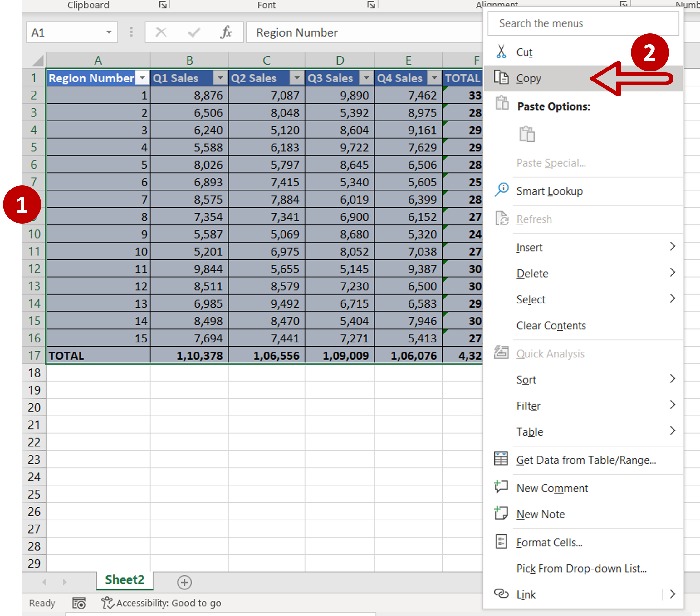Image resolution: width=700 pixels, height=616 pixels.
Task: Click the Cut scissors icon
Action: [x=501, y=52]
